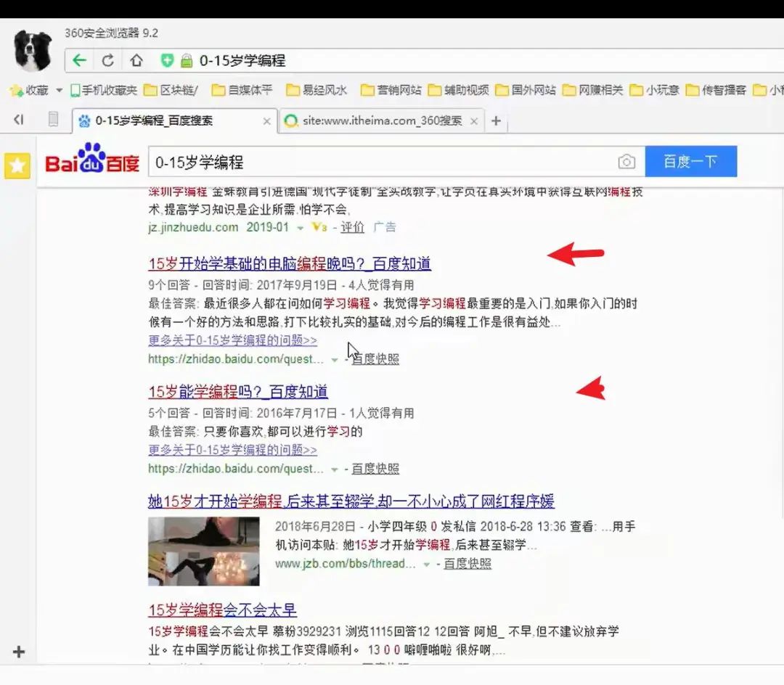Click the V3 credibility badge
Viewport: 784px width, 685px height.
319,227
